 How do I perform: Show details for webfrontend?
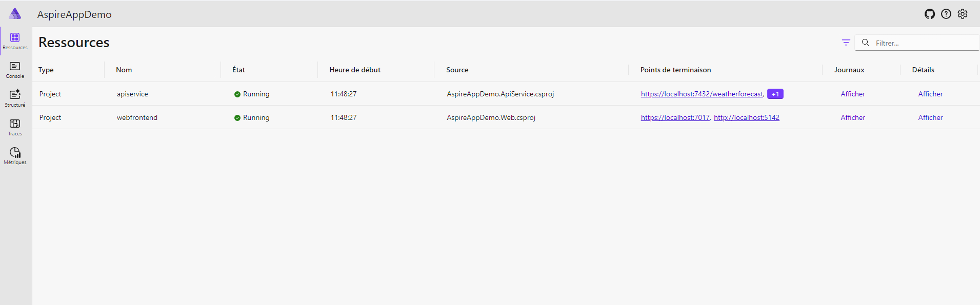[930, 118]
